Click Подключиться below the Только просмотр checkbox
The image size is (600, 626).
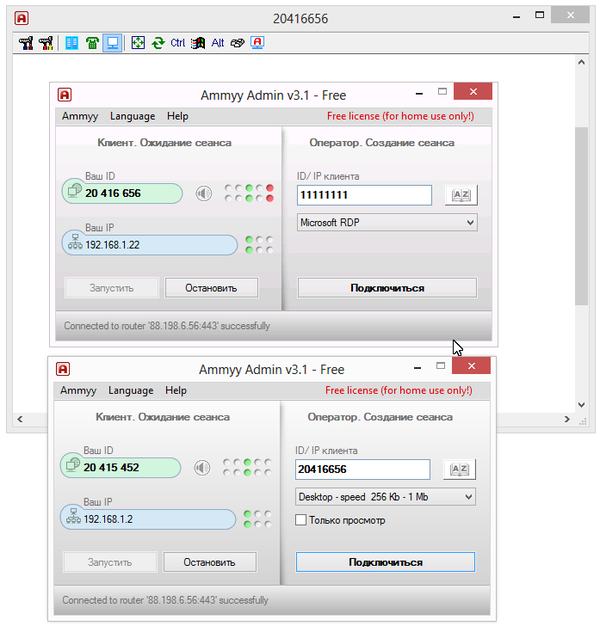point(386,562)
